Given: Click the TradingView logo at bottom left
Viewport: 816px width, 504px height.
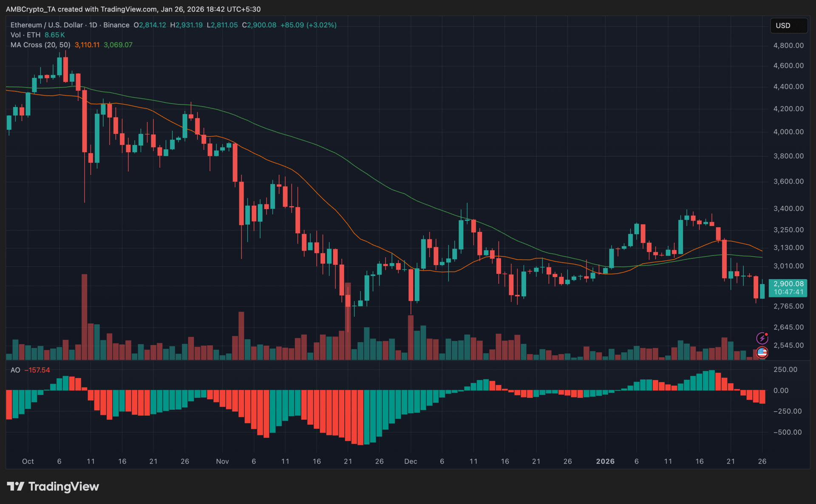Looking at the screenshot, I should pyautogui.click(x=53, y=487).
